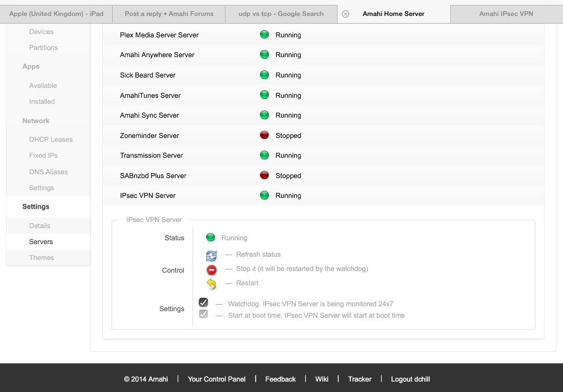Image resolution: width=563 pixels, height=392 pixels.
Task: Click the © 2014 Amahi footer text
Action: (x=146, y=379)
